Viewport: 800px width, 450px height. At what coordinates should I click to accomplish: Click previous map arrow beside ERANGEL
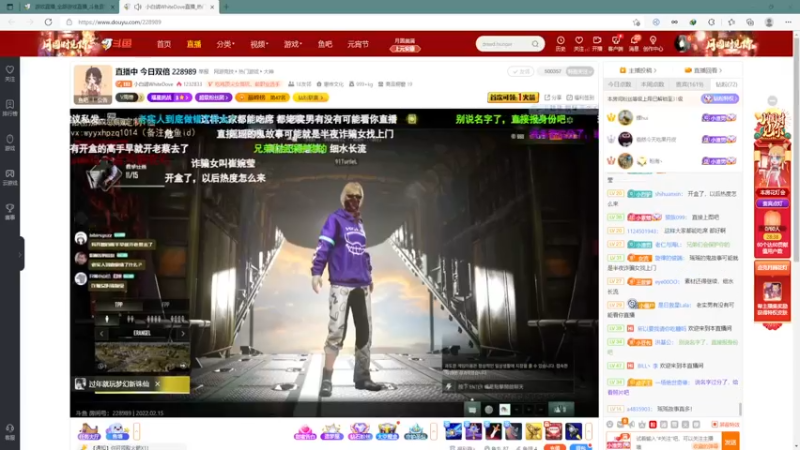coord(102,333)
